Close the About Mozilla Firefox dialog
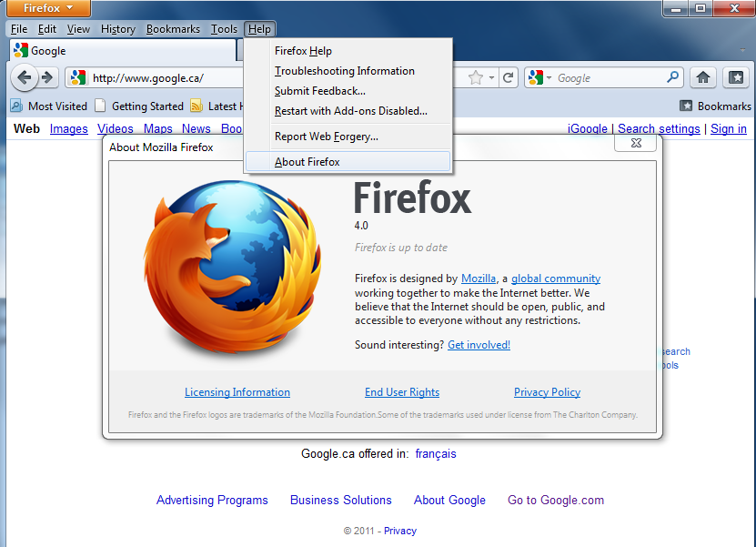756x547 pixels. coord(636,143)
